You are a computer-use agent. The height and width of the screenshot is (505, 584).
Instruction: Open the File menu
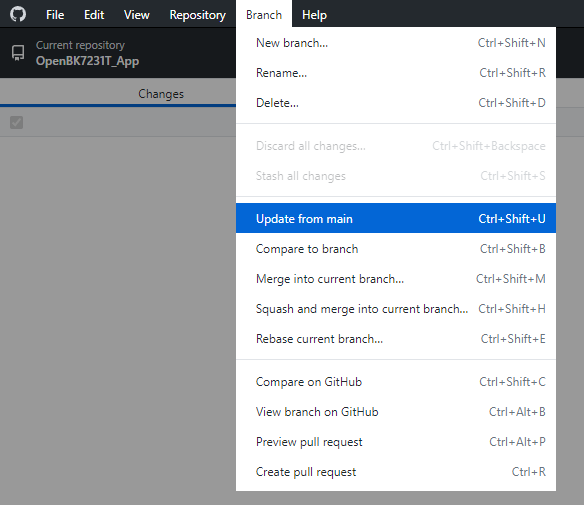point(55,15)
